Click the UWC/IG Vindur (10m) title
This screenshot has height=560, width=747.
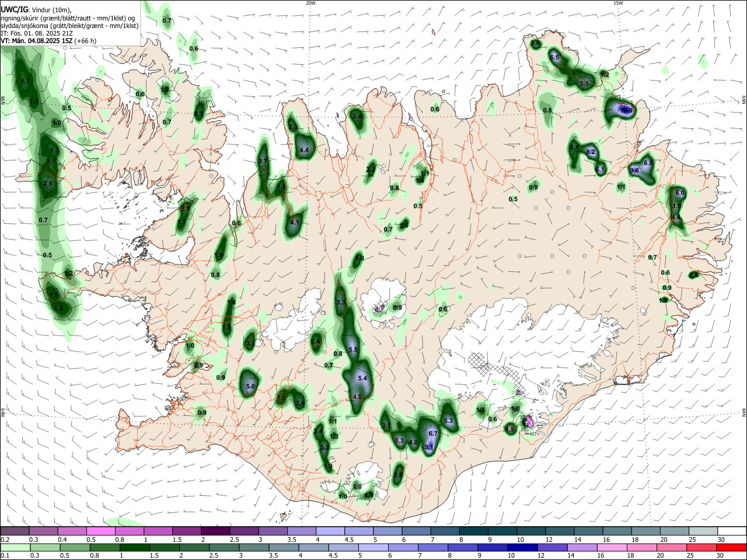(x=36, y=10)
